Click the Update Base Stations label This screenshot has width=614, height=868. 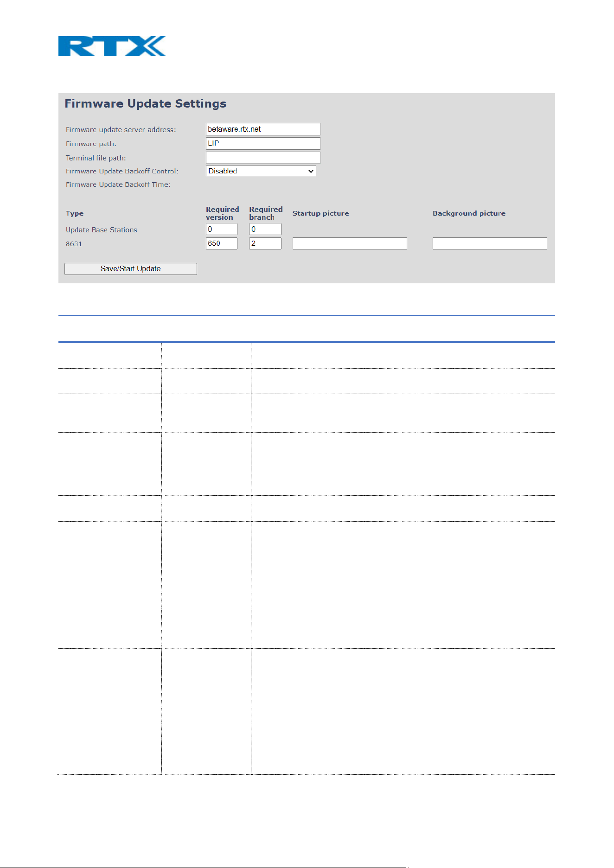[x=102, y=230]
